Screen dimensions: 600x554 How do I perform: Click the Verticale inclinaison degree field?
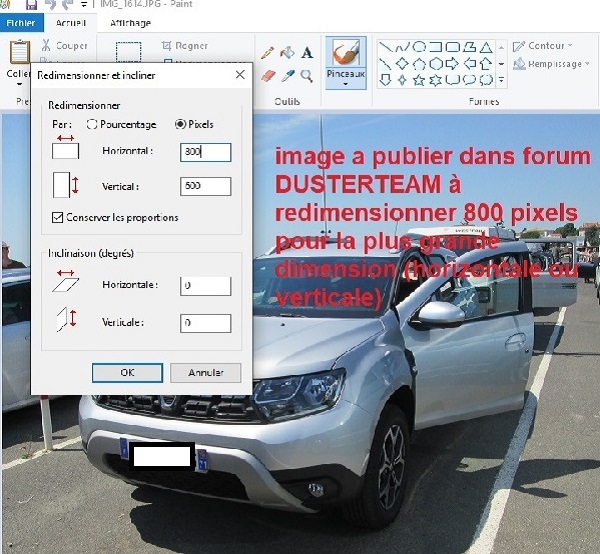tap(205, 323)
